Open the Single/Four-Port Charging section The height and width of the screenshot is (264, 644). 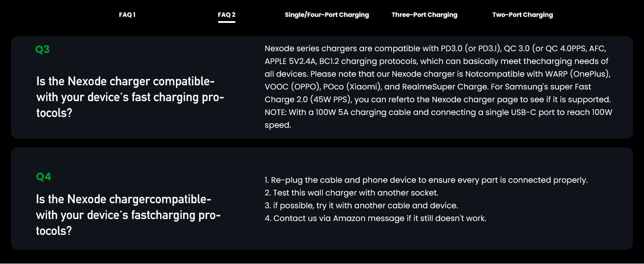tap(327, 15)
